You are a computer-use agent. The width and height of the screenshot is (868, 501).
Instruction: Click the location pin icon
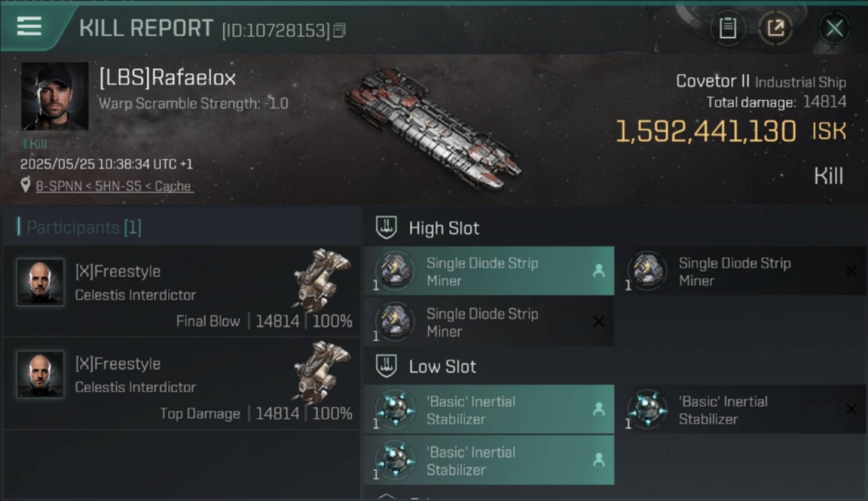click(x=25, y=186)
